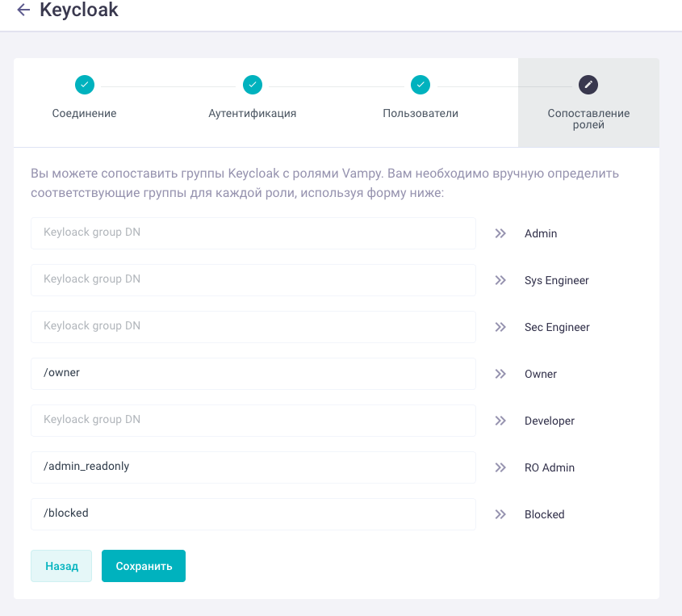The height and width of the screenshot is (616, 682).
Task: Click the double-chevron icon beside Blocked
Action: point(500,514)
